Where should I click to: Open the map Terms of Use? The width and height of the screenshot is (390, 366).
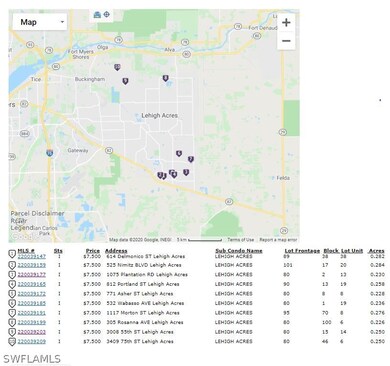pos(241,240)
